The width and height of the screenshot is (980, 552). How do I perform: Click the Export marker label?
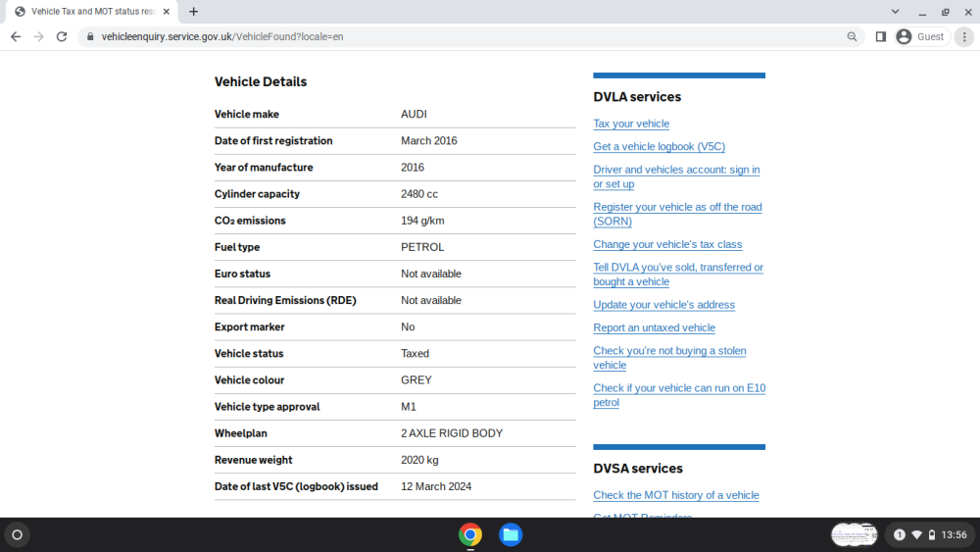(249, 326)
